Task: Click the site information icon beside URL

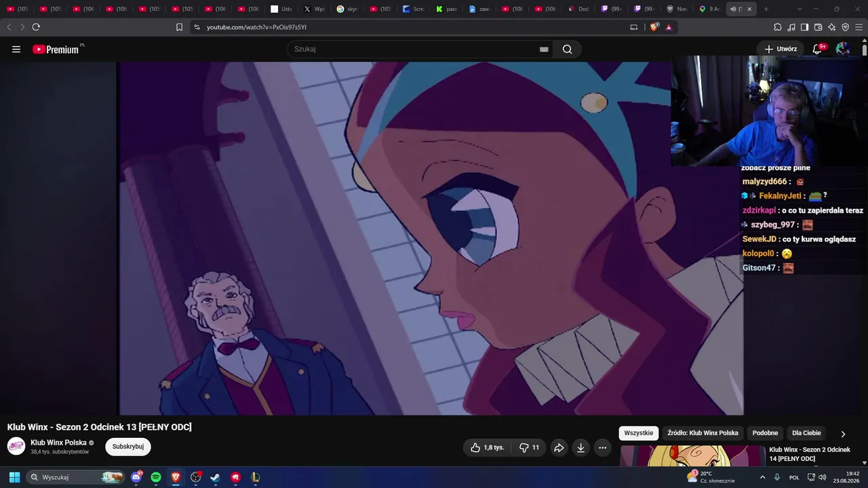Action: 197,27
